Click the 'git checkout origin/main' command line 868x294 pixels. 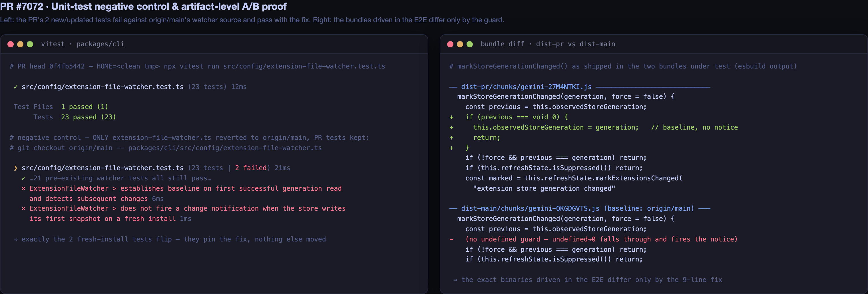point(165,148)
